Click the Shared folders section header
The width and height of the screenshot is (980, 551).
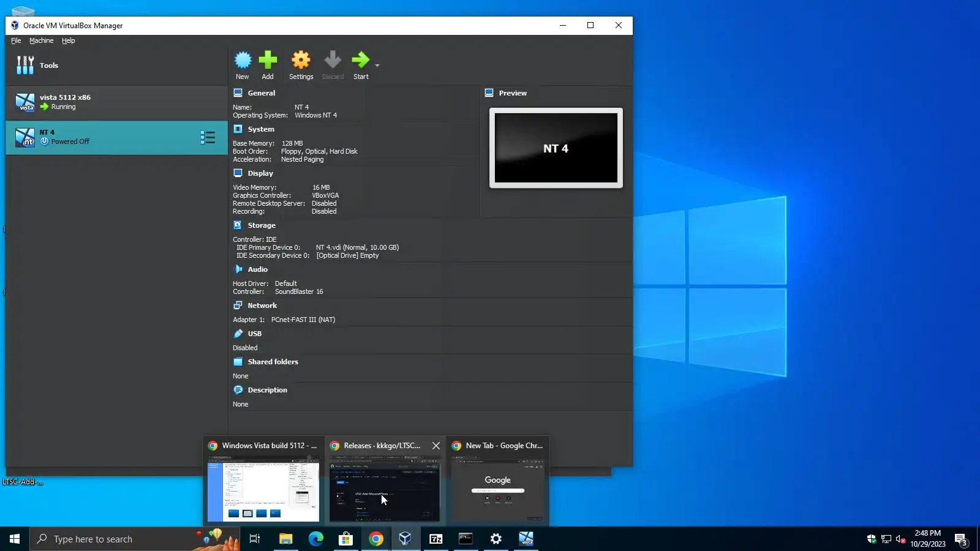click(273, 362)
